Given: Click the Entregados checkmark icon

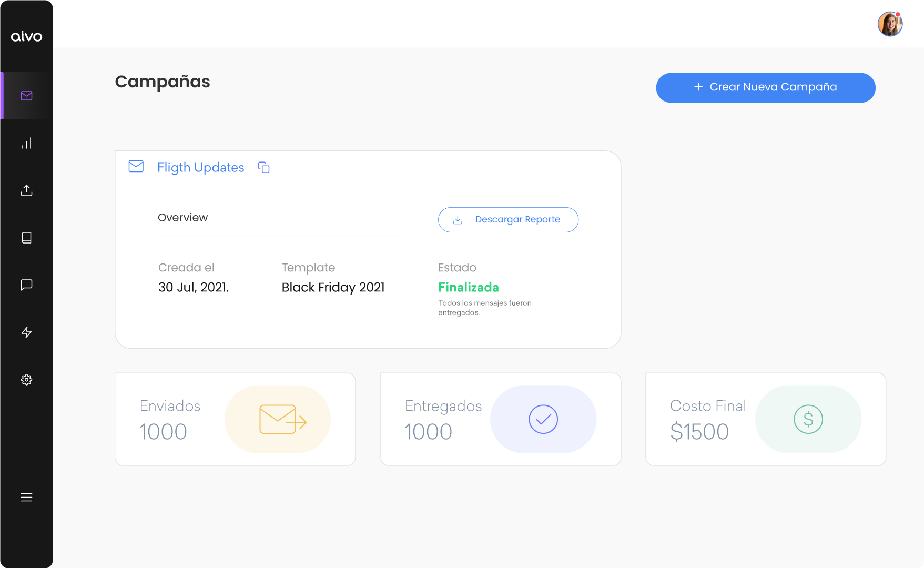Looking at the screenshot, I should pos(543,419).
